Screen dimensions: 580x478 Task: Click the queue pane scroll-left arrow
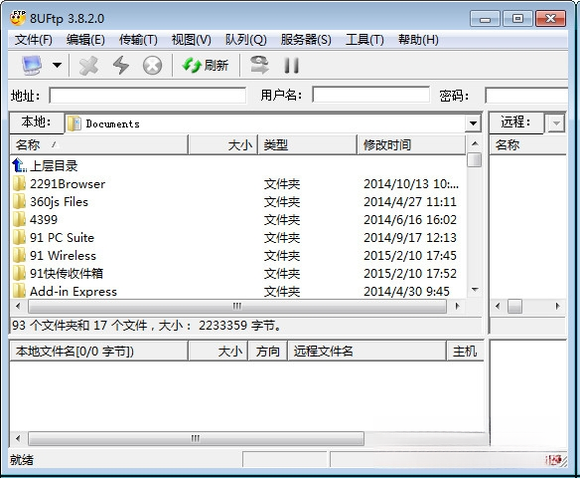(18, 438)
